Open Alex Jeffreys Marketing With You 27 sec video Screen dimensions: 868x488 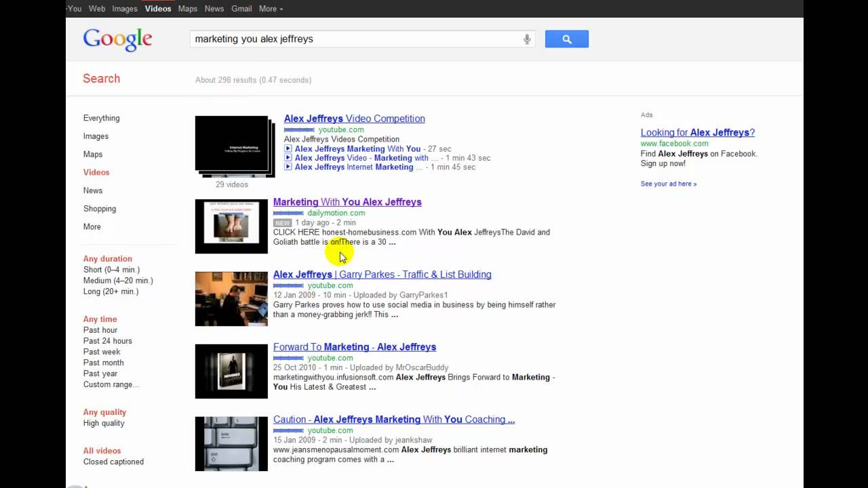point(357,148)
